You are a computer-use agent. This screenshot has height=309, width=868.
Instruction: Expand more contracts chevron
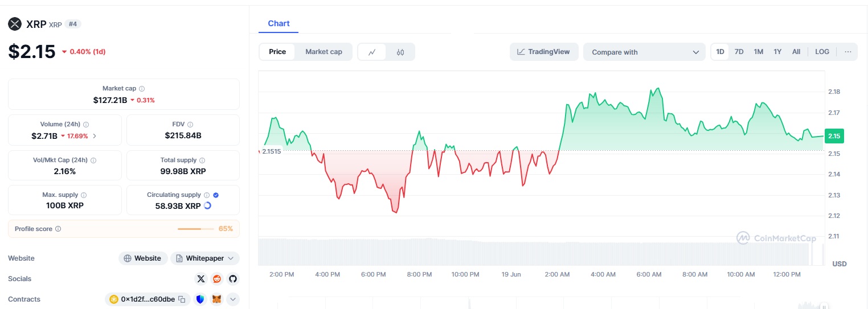pyautogui.click(x=232, y=299)
